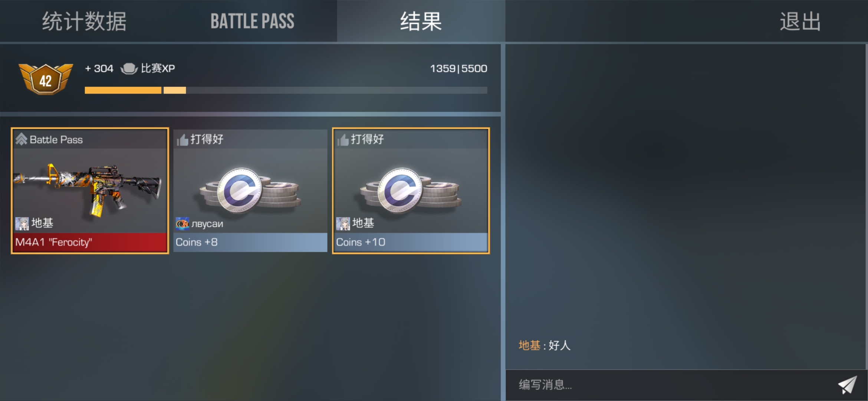Image resolution: width=868 pixels, height=401 pixels.
Task: Open the BATTLE PASS tab
Action: point(252,21)
